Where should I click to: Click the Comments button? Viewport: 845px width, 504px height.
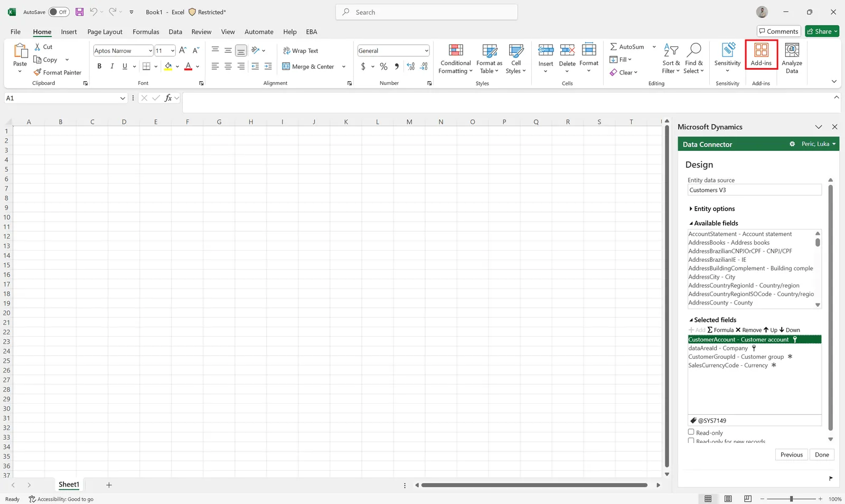point(778,31)
